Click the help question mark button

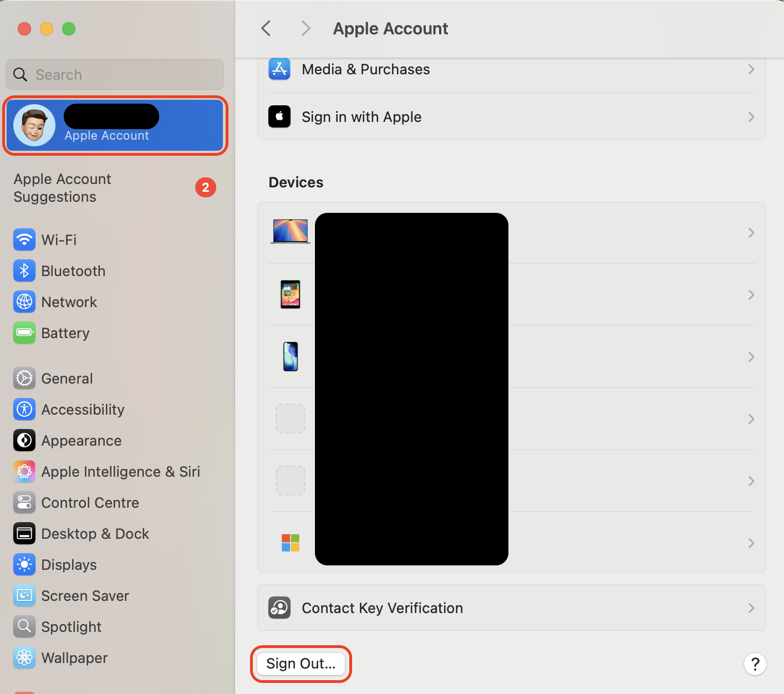tap(755, 664)
